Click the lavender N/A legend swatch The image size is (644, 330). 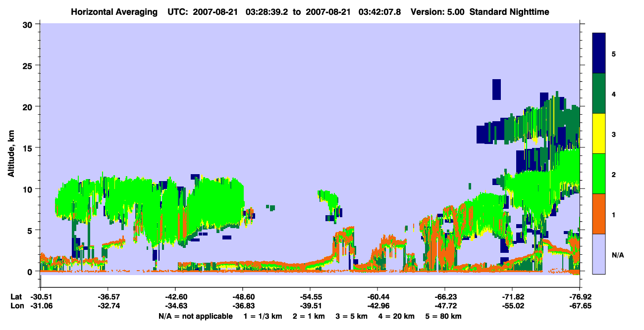click(x=599, y=254)
